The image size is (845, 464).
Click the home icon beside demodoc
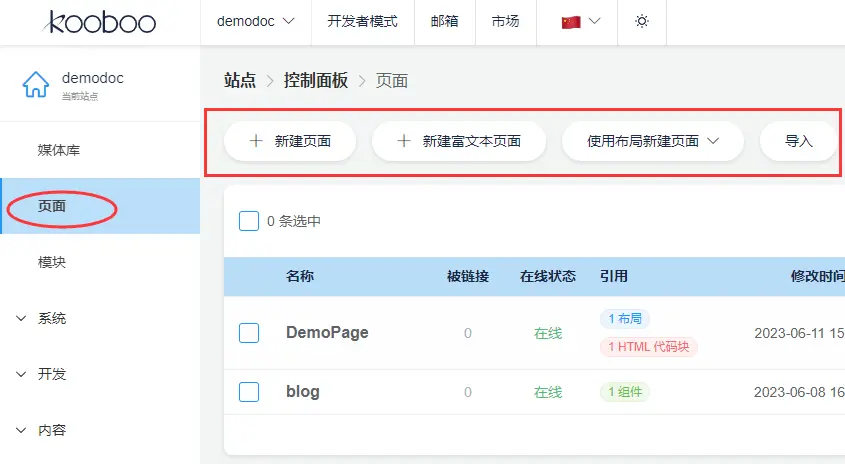point(36,85)
